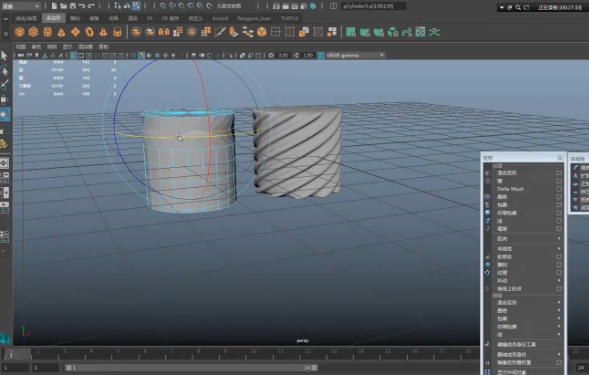Toggle the sRGB view transform button
The image size is (589, 375).
tap(320, 55)
